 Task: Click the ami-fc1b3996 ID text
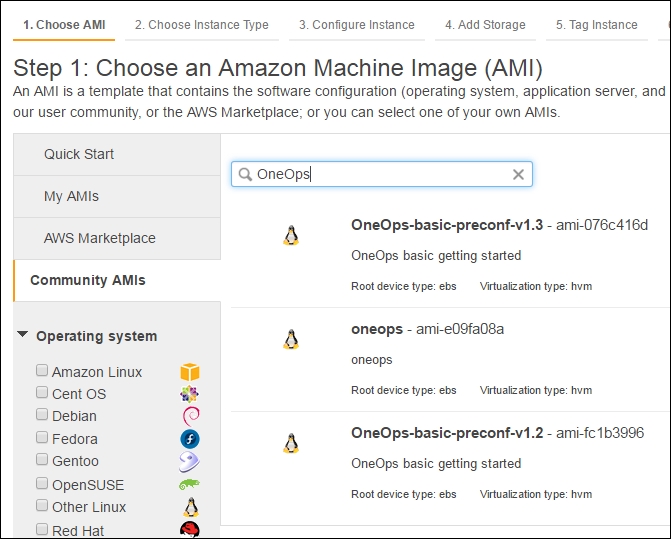point(600,433)
